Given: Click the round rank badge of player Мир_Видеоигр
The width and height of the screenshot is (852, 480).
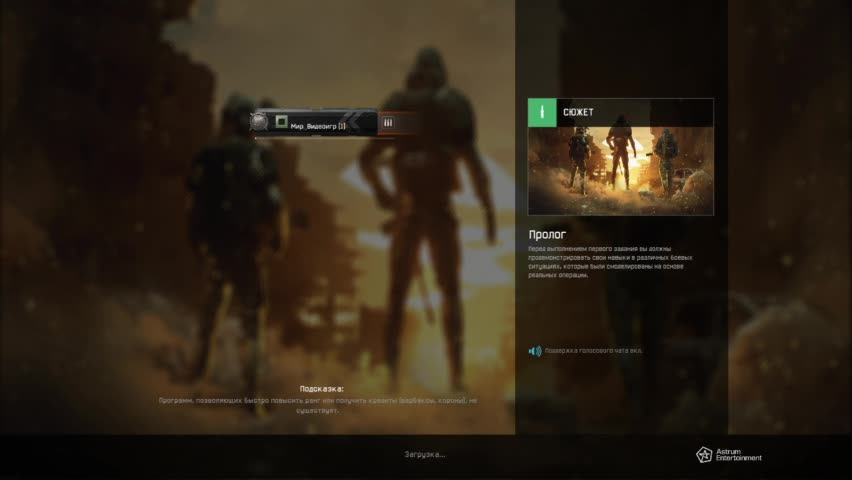Looking at the screenshot, I should 259,122.
